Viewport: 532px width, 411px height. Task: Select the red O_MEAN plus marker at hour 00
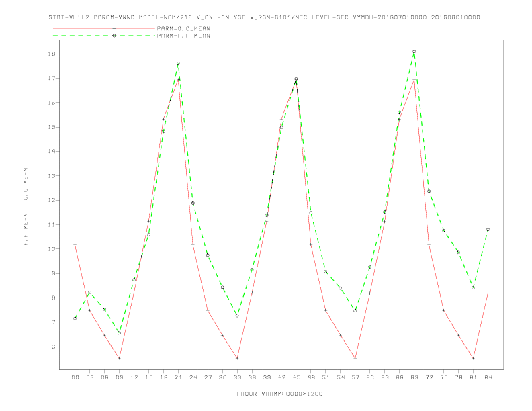(75, 245)
